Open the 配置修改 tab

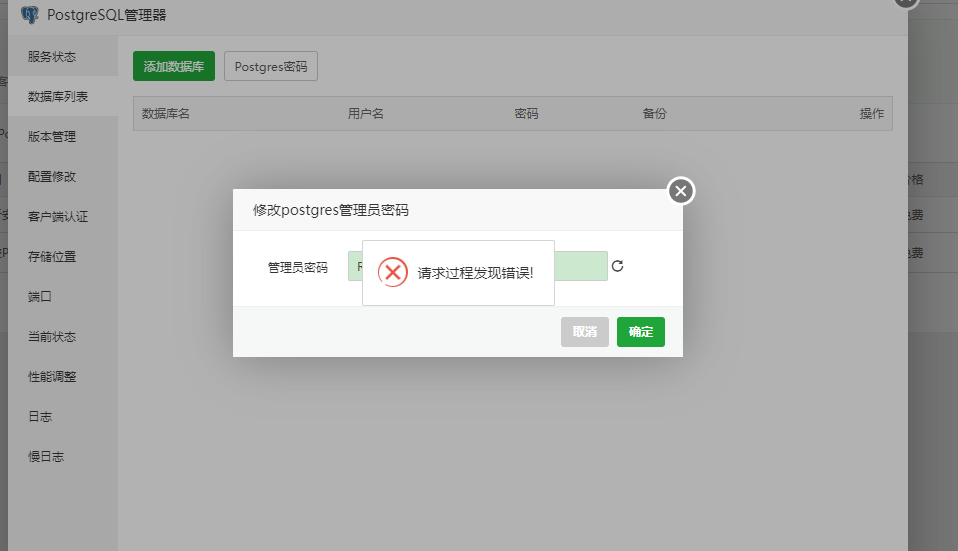63,177
